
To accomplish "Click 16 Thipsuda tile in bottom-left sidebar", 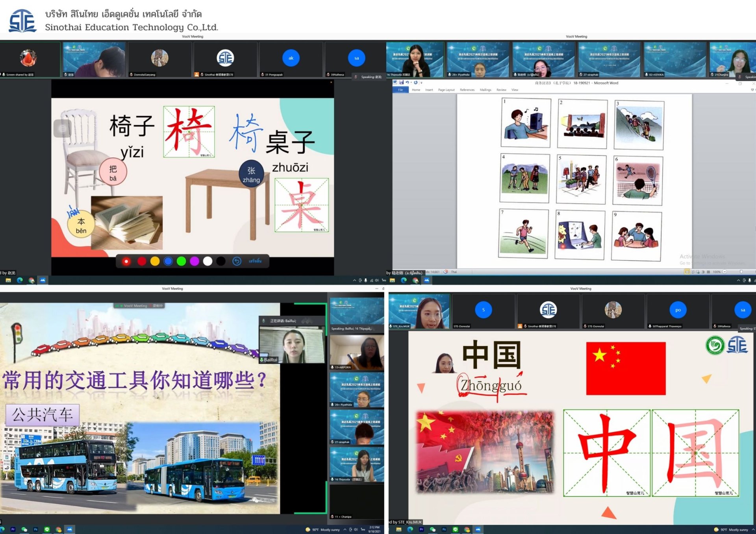I will pyautogui.click(x=357, y=464).
